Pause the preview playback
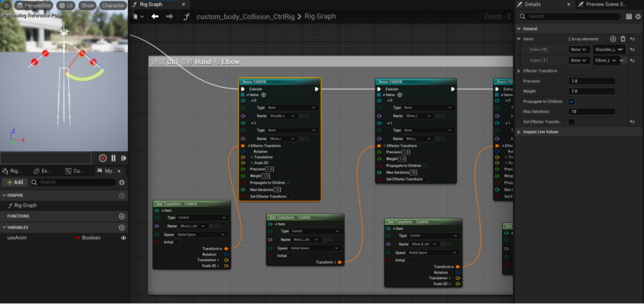Screen dimensions: 644x305 (x=113, y=158)
